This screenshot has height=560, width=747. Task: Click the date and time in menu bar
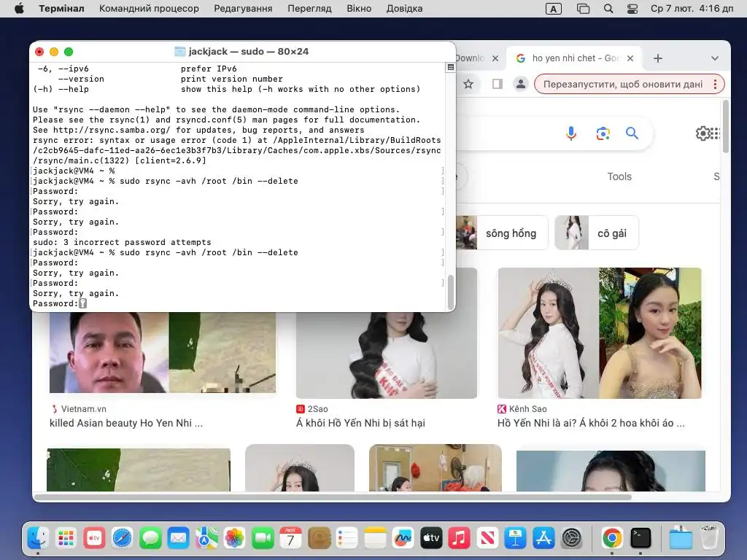coord(692,9)
